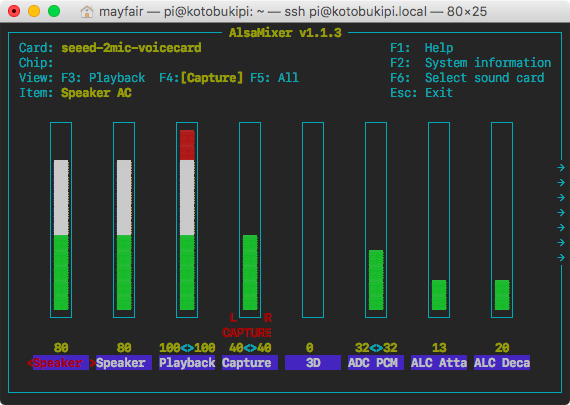Viewport: 570px width, 405px height.
Task: Click the 32<>32 ADC PCM value
Action: tap(376, 348)
